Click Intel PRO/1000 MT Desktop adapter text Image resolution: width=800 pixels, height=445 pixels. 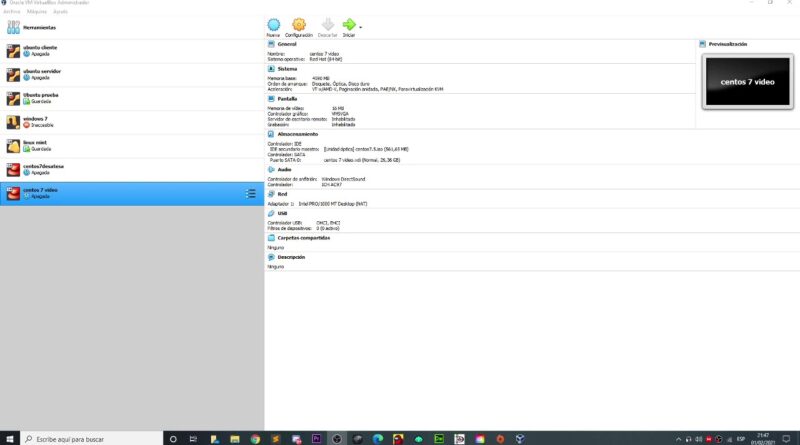click(x=333, y=204)
